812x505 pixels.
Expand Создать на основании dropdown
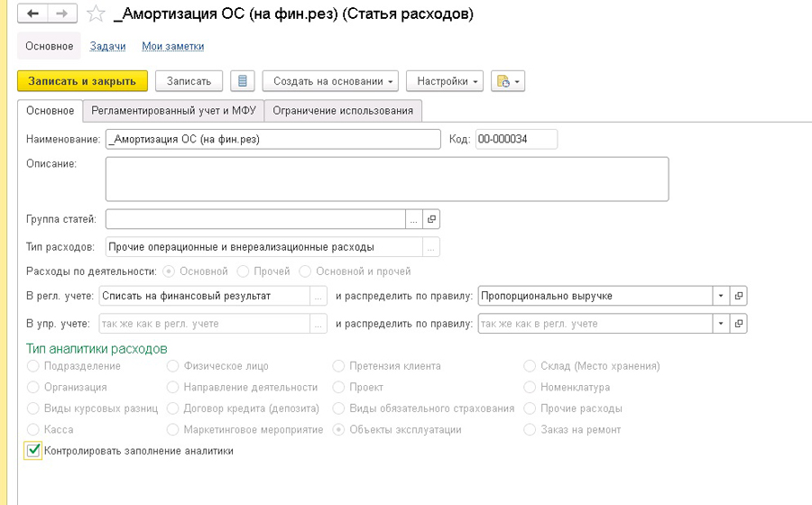click(x=330, y=81)
